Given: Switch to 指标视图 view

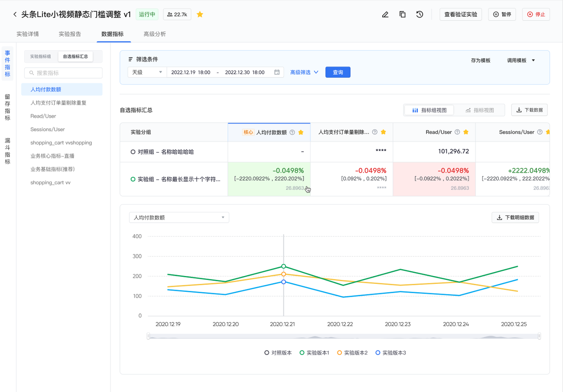Looking at the screenshot, I should point(479,110).
